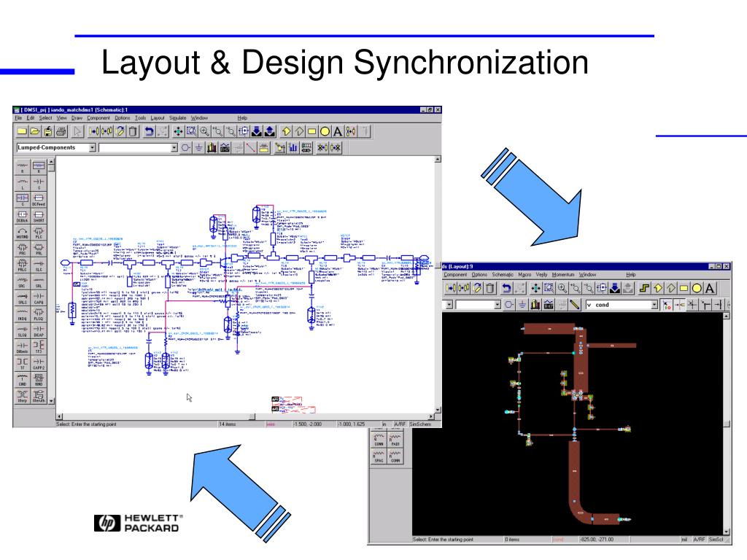Open the Layout menu in Schematic window
This screenshot has width=747, height=560.
point(158,117)
